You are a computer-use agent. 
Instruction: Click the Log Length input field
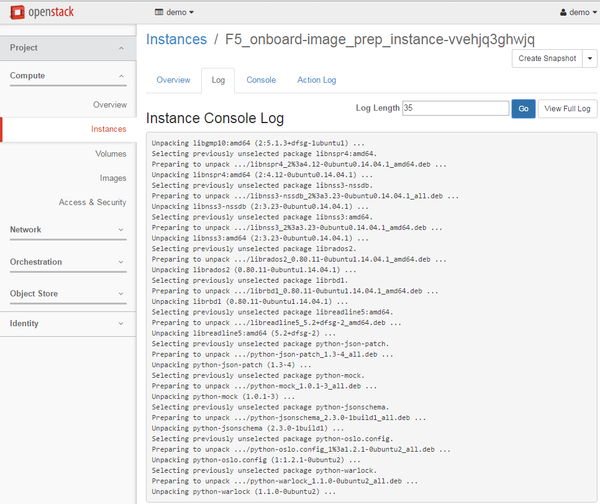455,108
